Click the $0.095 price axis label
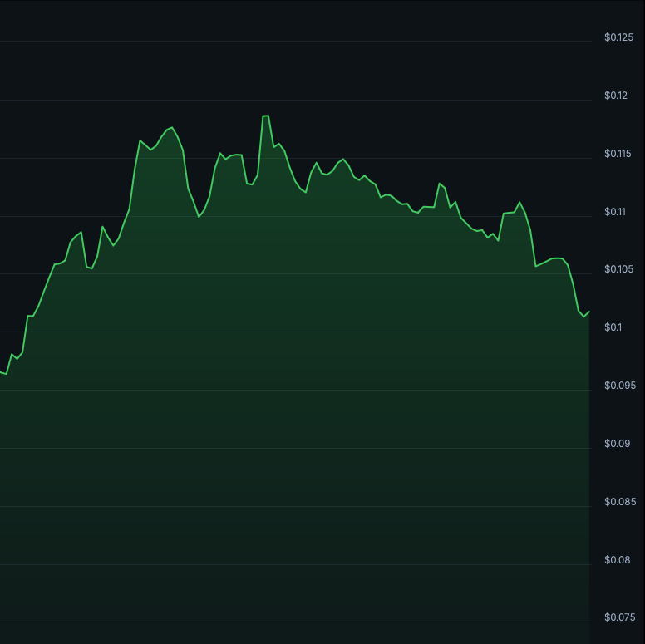The image size is (645, 644). [620, 386]
